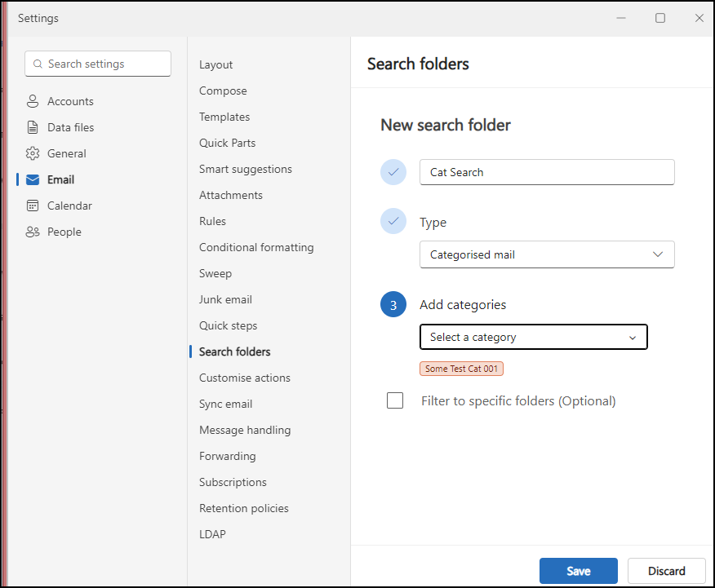Open Sweep settings
This screenshot has width=715, height=588.
[x=215, y=273]
